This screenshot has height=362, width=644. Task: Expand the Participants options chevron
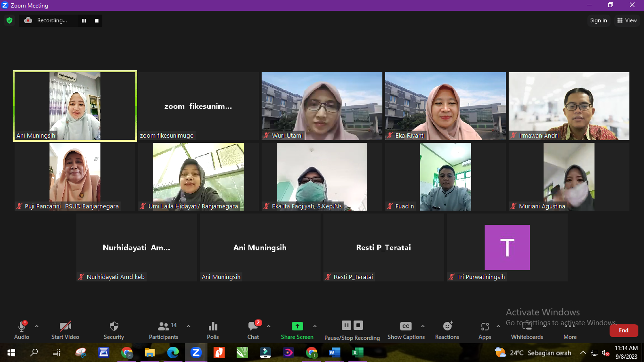(x=189, y=326)
